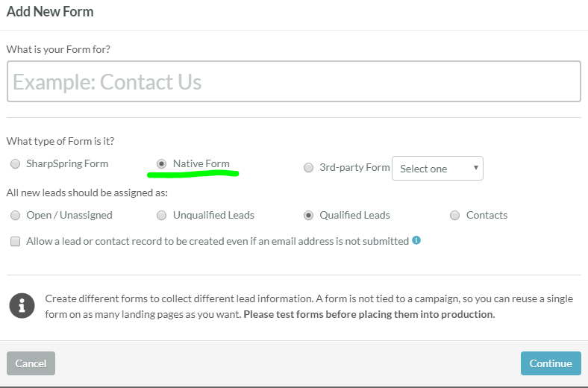
Task: Choose Qualified Leads radio option
Action: 308,216
